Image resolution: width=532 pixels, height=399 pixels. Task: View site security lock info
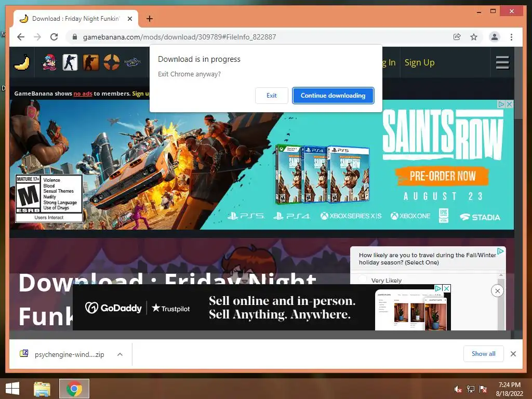pos(75,37)
